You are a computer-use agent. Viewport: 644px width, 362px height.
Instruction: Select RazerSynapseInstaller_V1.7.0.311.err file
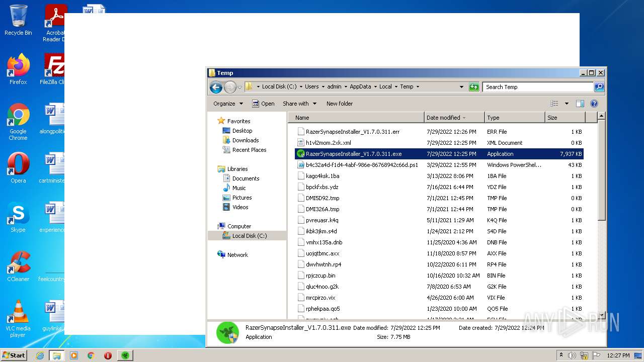click(439, 132)
